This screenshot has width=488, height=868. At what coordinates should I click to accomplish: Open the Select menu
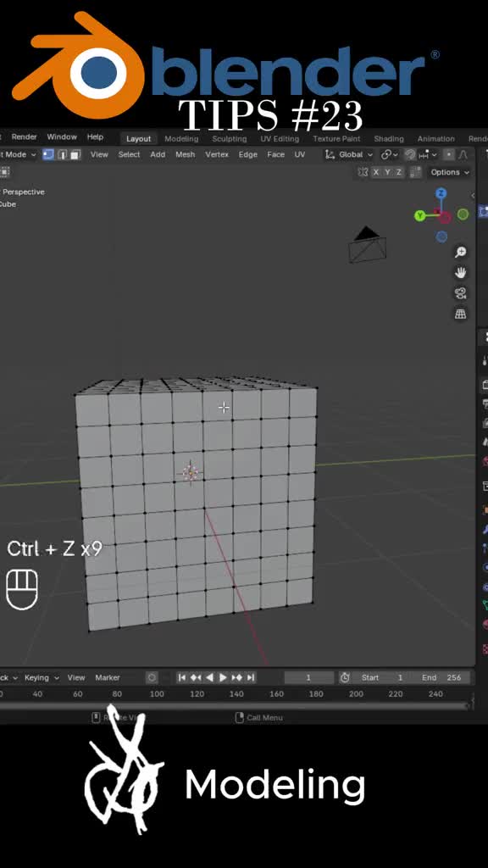point(129,154)
